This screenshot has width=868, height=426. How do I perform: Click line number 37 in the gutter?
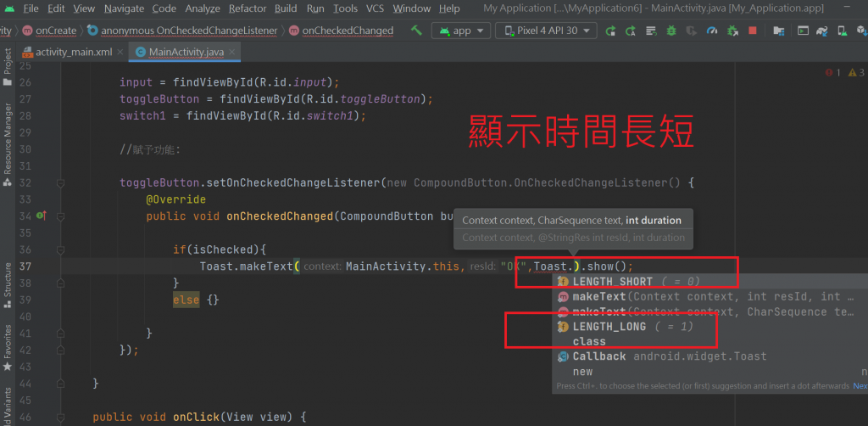coord(25,266)
